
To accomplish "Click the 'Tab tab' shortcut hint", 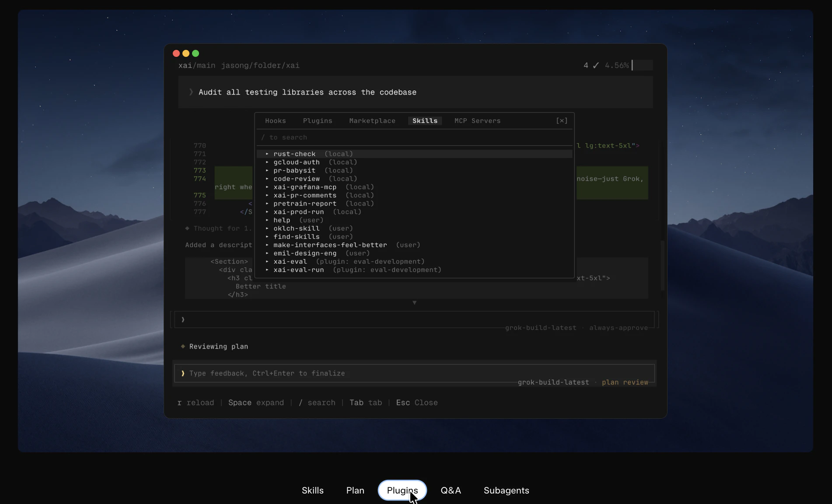I will click(366, 403).
